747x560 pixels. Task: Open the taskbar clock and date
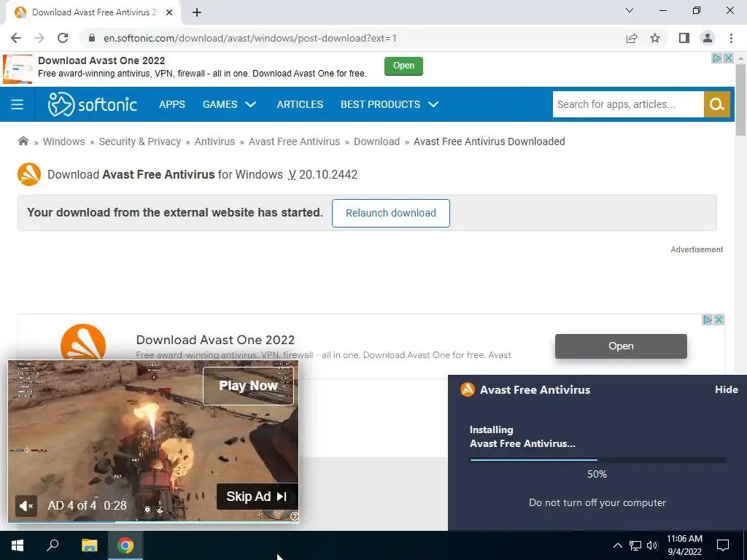[x=684, y=545]
